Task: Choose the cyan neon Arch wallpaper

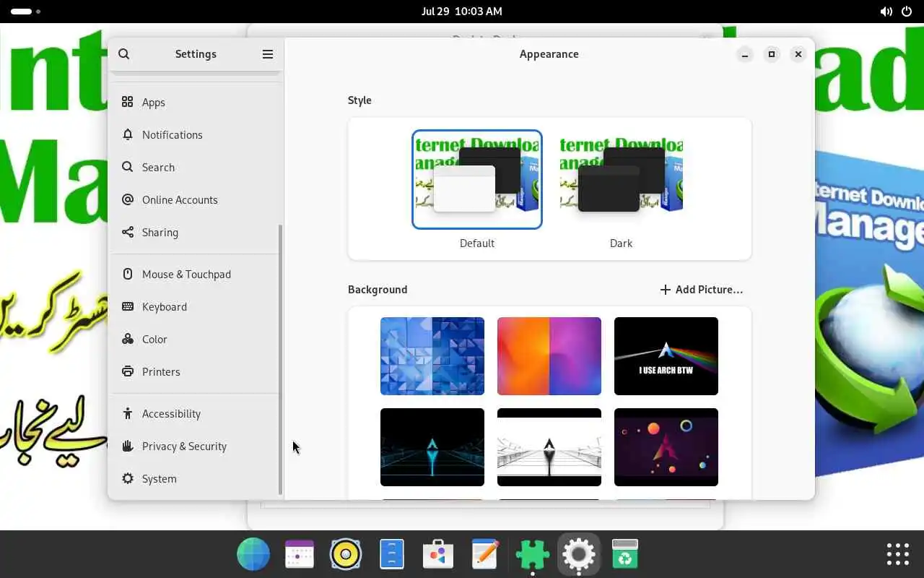Action: 432,447
